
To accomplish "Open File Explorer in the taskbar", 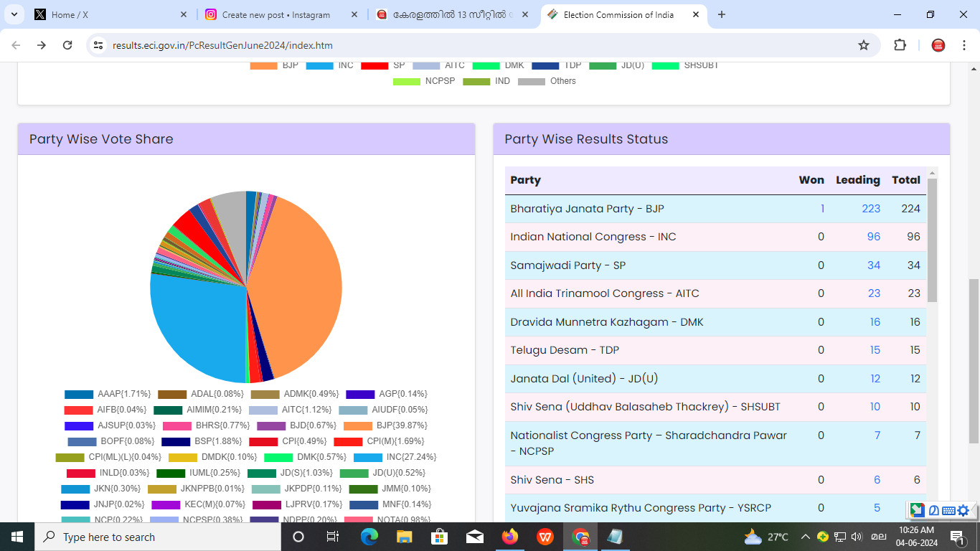I will pos(405,537).
